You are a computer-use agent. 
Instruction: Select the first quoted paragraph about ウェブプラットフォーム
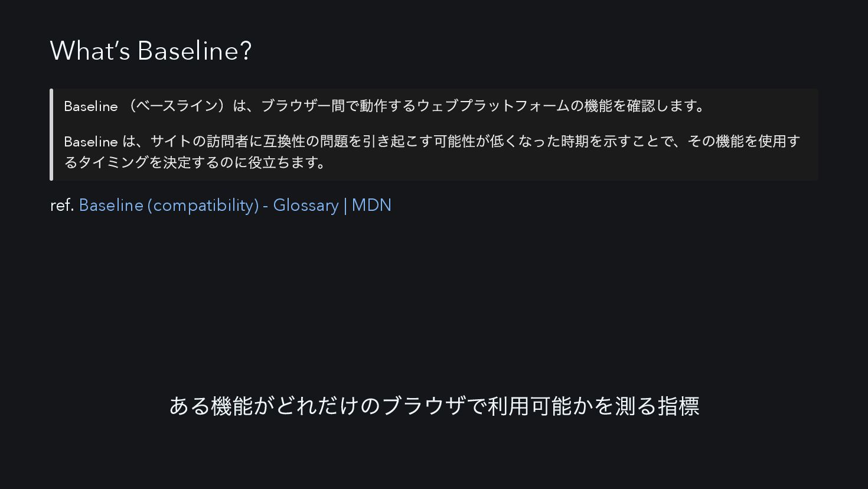point(384,106)
